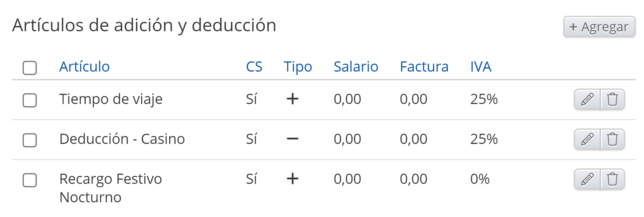
Task: Sort table by Tipo column
Action: [x=298, y=67]
